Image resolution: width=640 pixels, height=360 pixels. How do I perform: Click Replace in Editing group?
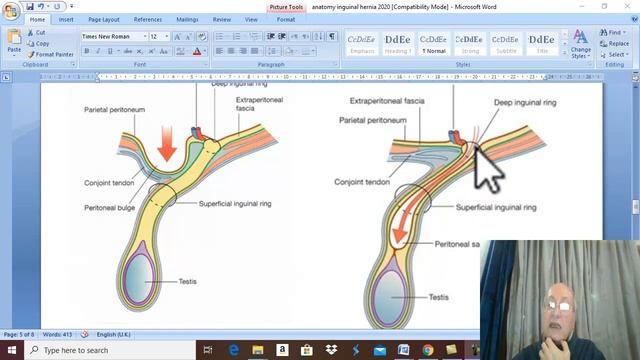[x=614, y=44]
